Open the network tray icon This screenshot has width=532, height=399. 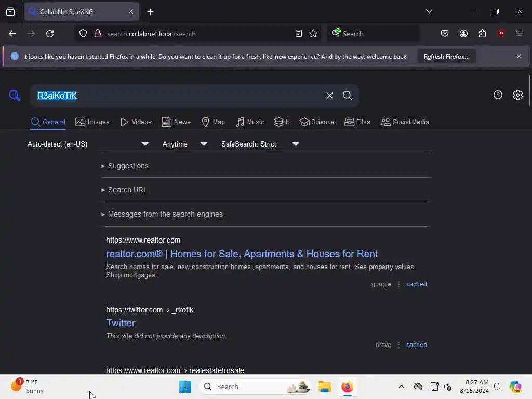coord(434,387)
